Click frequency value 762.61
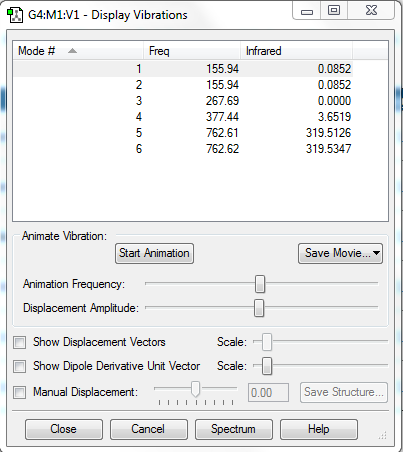Viewport: 403px width, 452px height. (x=222, y=133)
